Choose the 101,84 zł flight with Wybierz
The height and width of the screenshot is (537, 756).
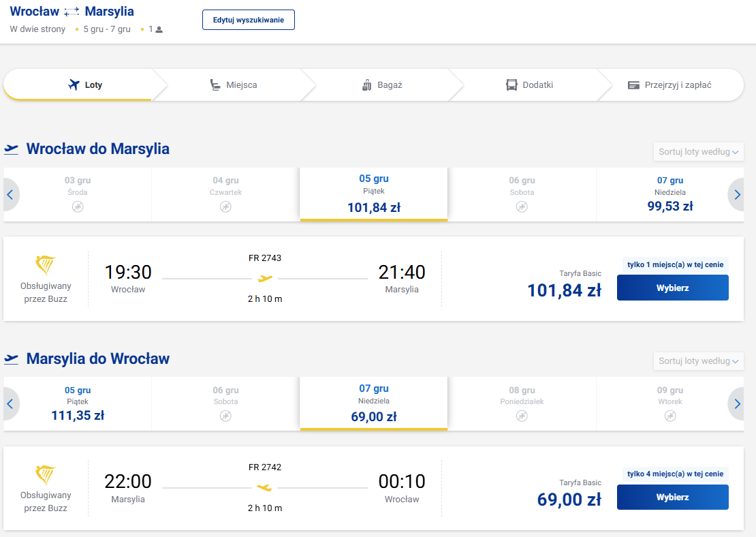pos(673,288)
